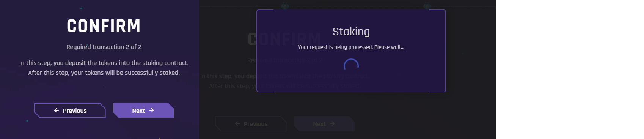The image size is (644, 139).
Task: Click the bright 'Required transaction 2 of 2' text
Action: tap(104, 47)
